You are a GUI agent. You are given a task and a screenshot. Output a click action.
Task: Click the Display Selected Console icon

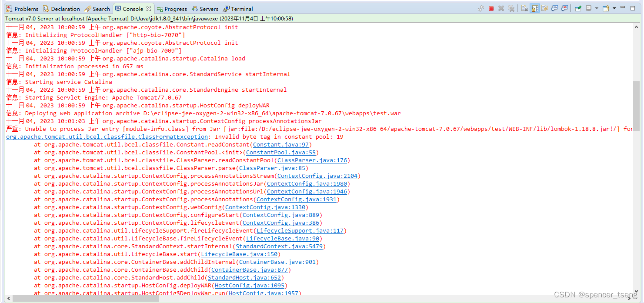click(587, 8)
